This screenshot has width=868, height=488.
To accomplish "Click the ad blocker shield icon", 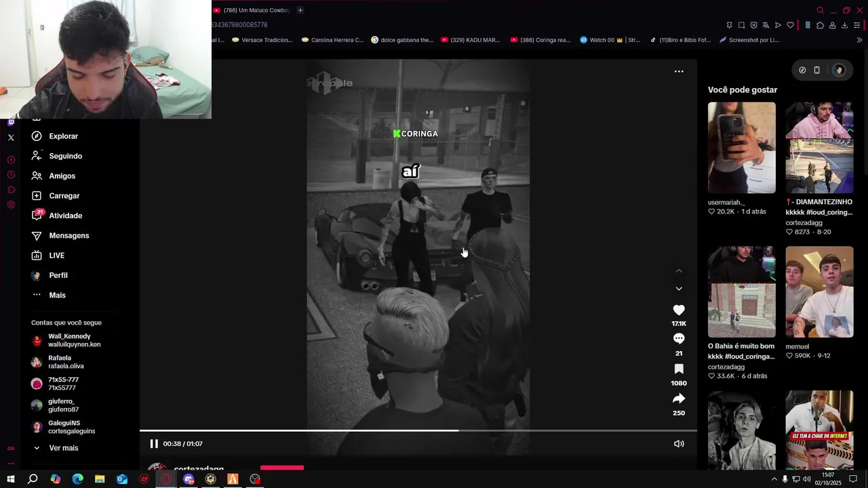I will (x=753, y=25).
